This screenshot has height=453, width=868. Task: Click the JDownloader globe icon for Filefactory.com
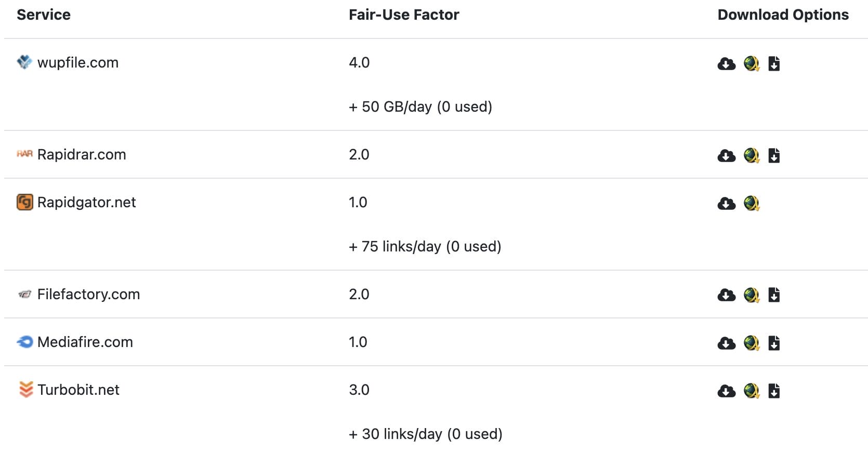(751, 295)
